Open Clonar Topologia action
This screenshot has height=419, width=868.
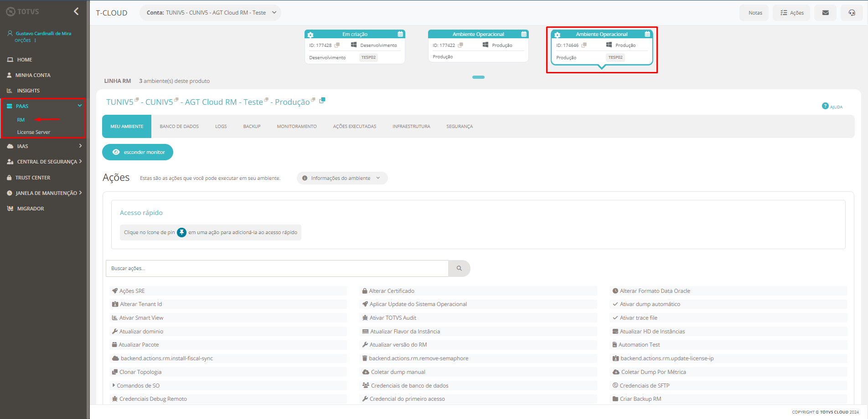[x=228, y=372]
